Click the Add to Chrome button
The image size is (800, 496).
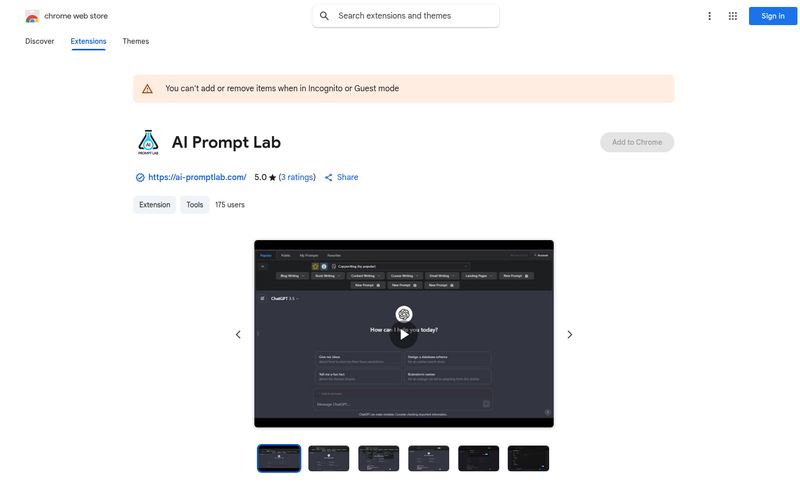click(637, 142)
